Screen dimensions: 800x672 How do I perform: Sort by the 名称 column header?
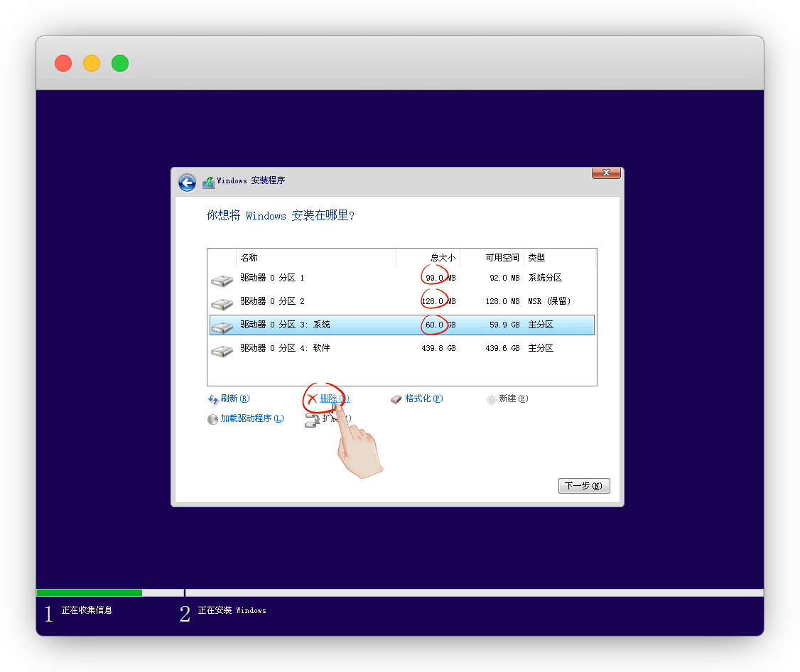click(315, 257)
